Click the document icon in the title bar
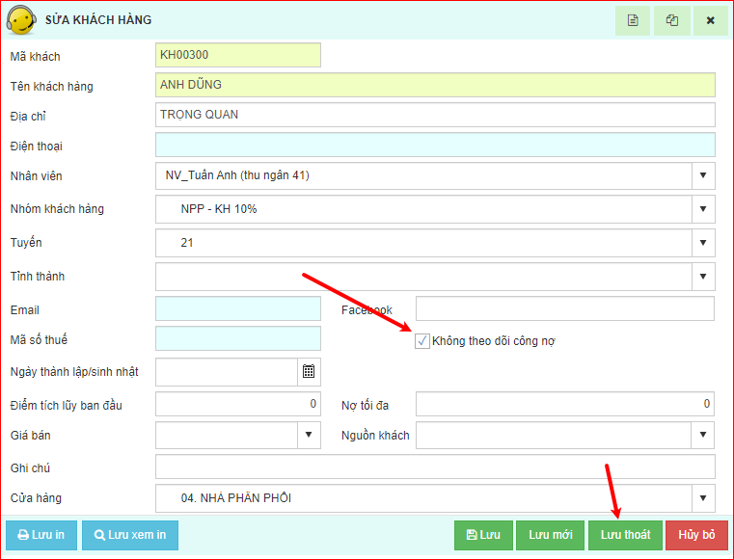The width and height of the screenshot is (734, 560). 633,20
